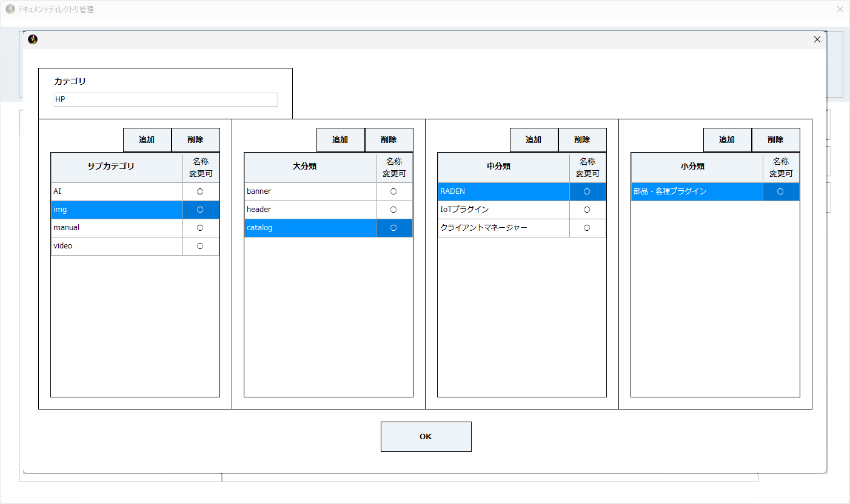The width and height of the screenshot is (850, 504).
Task: Click 削除 above the サブカテゴリ list
Action: (196, 140)
